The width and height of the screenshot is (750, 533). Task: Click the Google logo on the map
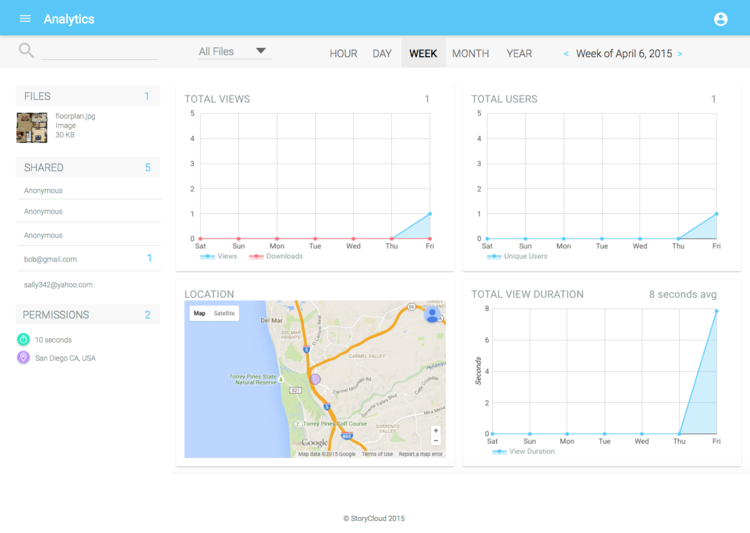click(x=314, y=443)
